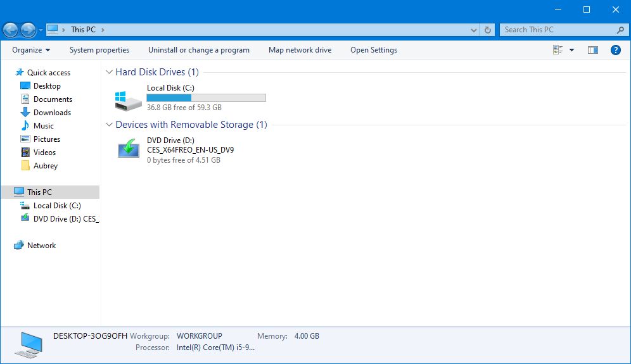Open Desktop in the navigation pane
This screenshot has width=631, height=364.
pyautogui.click(x=47, y=85)
